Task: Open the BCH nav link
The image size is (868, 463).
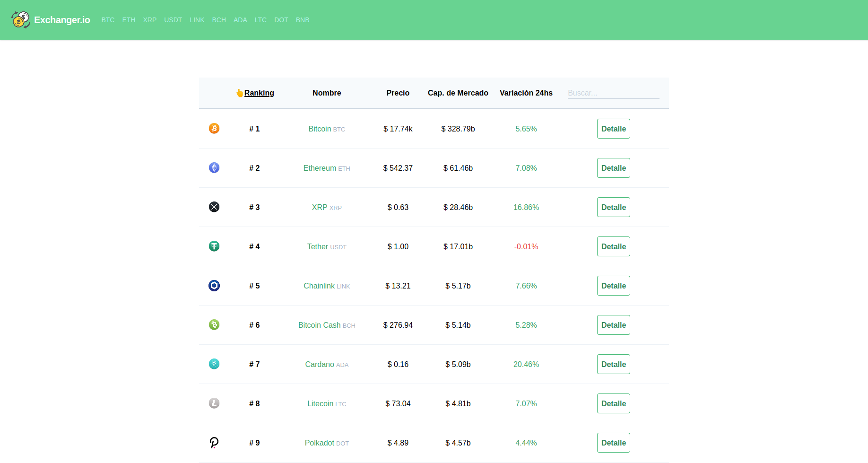Action: point(219,20)
